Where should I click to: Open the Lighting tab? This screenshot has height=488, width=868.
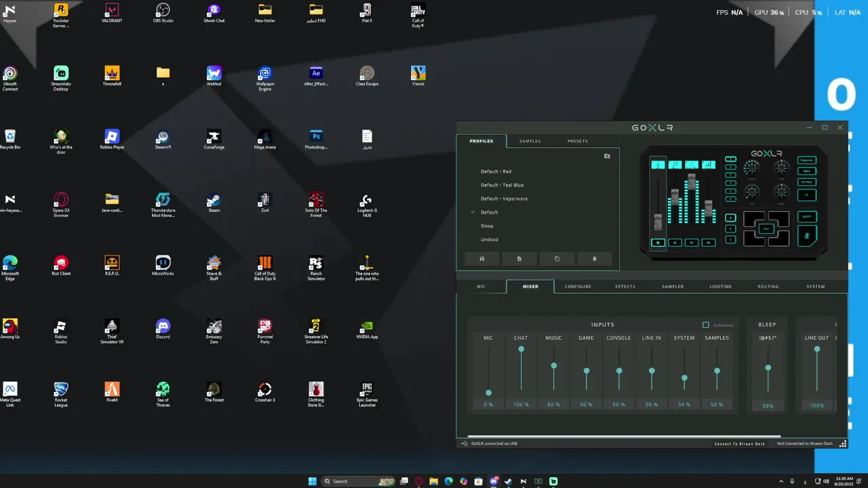720,287
